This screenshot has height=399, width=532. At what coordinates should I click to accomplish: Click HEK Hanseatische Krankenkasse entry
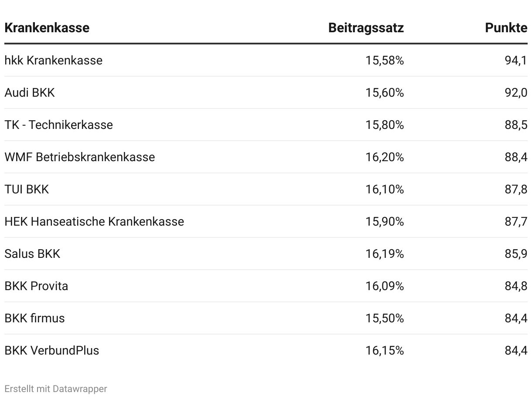pyautogui.click(x=94, y=221)
